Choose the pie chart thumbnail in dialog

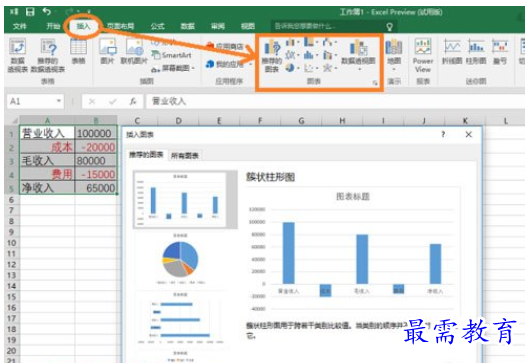click(x=180, y=260)
